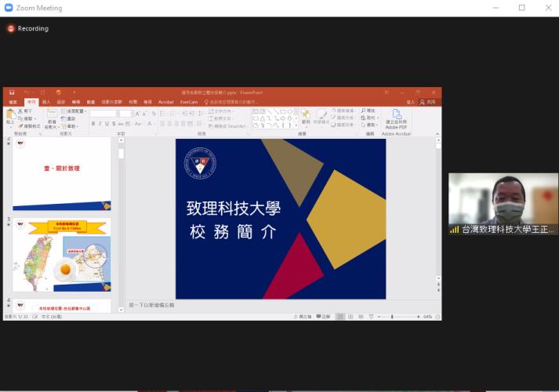This screenshot has height=392, width=559.
Task: Click the 校務簡介 subtitle on the slide
Action: click(x=233, y=232)
